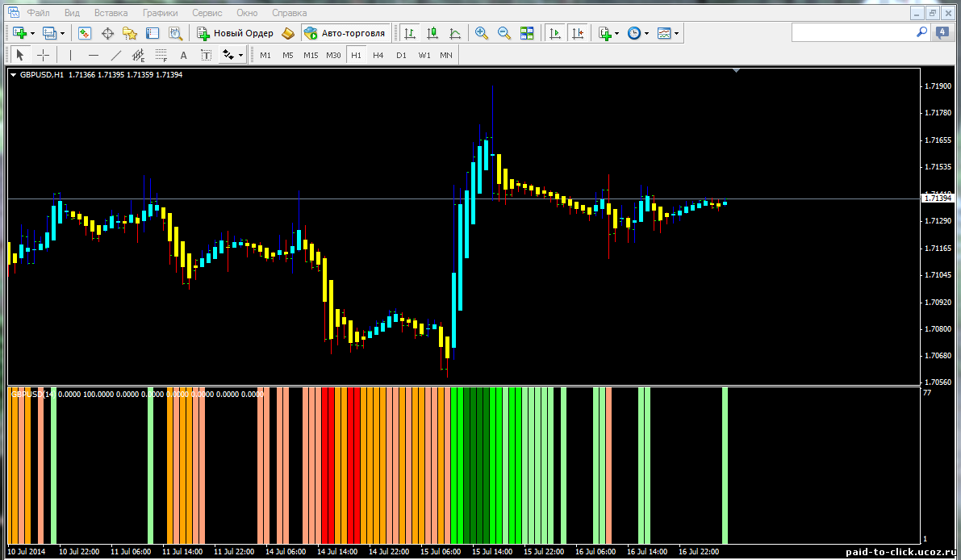Screen dimensions: 961x560
Task: Open the Файл menu
Action: [38, 13]
